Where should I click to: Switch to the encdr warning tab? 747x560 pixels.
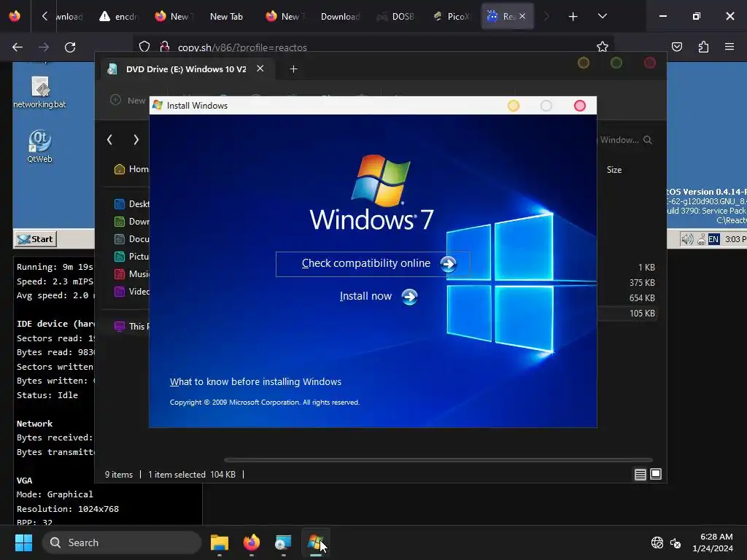(119, 17)
